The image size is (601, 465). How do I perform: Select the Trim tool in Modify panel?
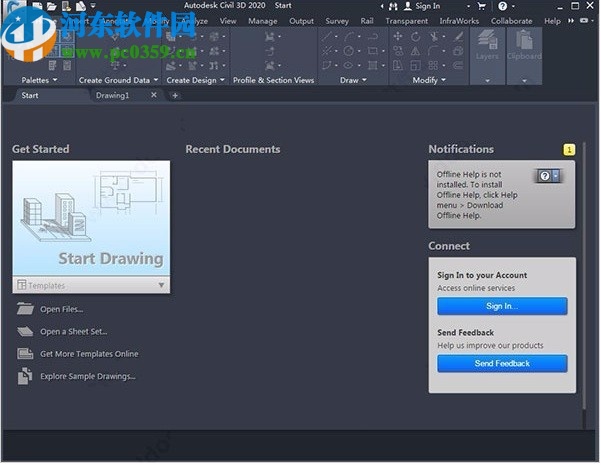click(x=434, y=36)
